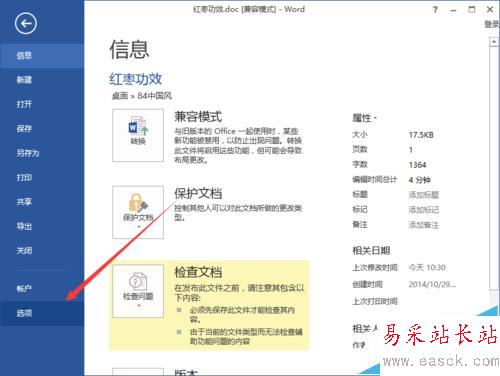Viewport: 500px width, 376px height.
Task: Open 打印 (Print) in the sidebar
Action: click(x=42, y=177)
